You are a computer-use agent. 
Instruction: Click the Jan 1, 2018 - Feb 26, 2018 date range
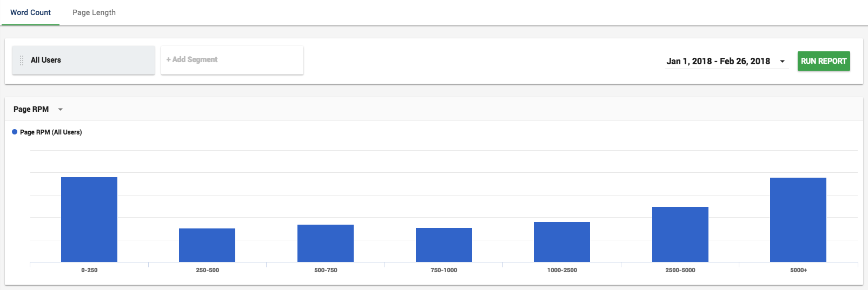(x=718, y=61)
